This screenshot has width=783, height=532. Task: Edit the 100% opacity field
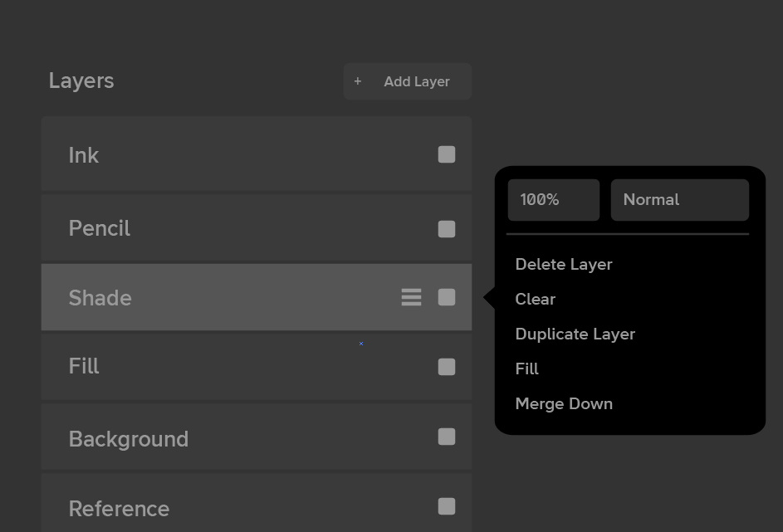tap(554, 200)
